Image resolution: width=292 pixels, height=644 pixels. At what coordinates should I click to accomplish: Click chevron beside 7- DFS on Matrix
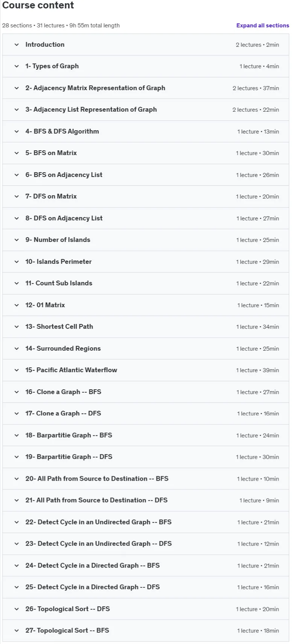pos(16,196)
